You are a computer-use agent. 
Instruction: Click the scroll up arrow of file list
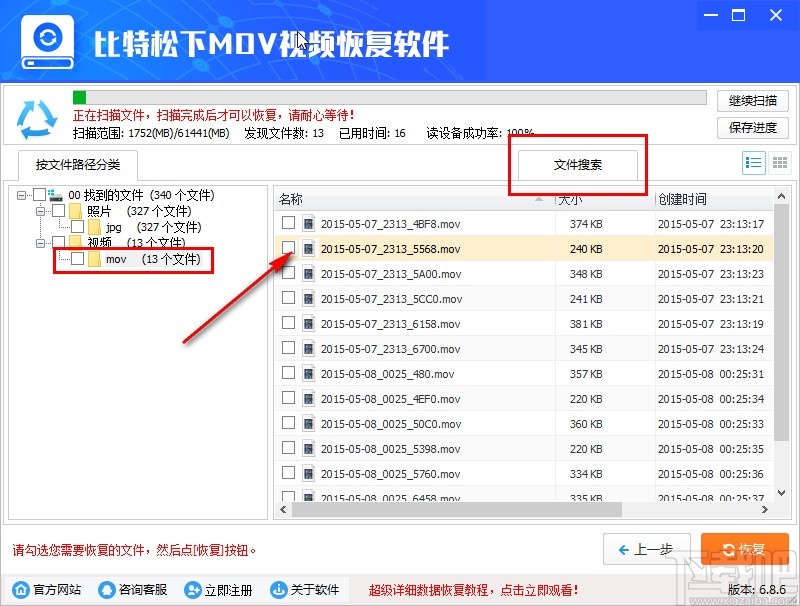click(781, 196)
